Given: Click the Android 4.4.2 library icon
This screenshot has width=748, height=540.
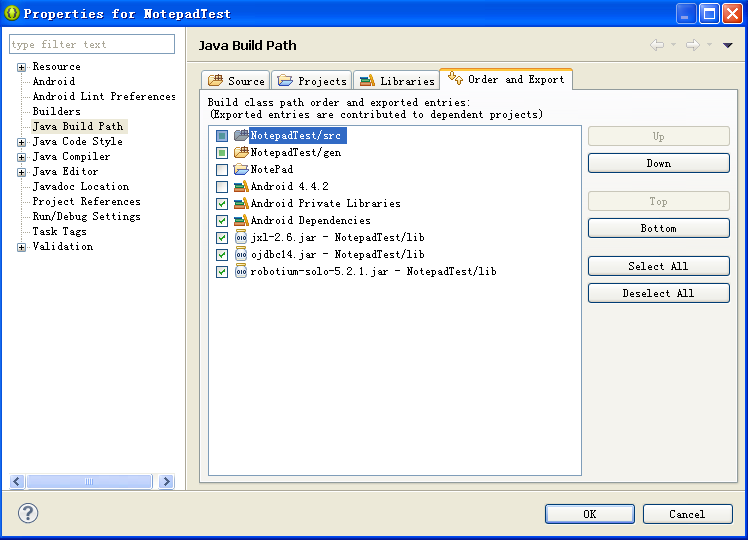Looking at the screenshot, I should pos(241,187).
